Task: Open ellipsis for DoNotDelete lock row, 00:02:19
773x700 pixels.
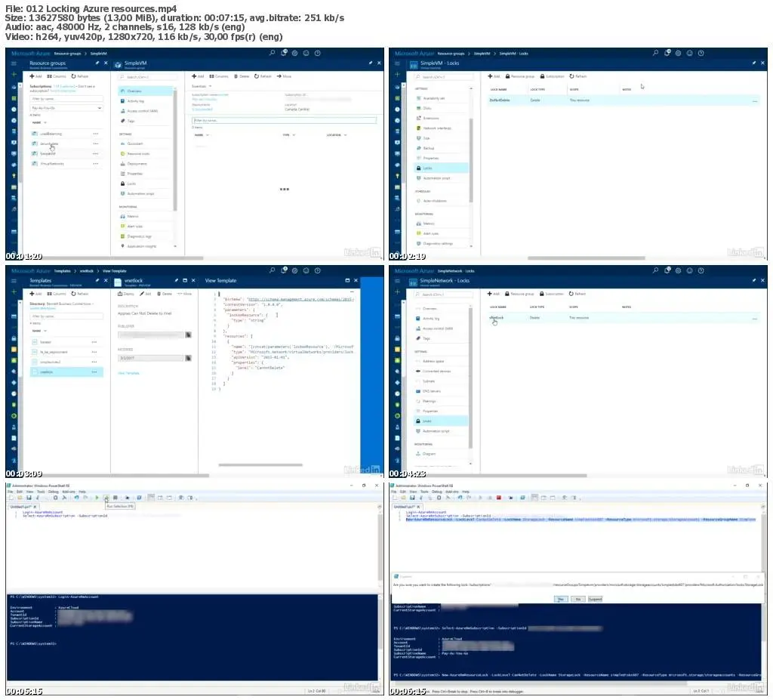Action: (x=755, y=100)
